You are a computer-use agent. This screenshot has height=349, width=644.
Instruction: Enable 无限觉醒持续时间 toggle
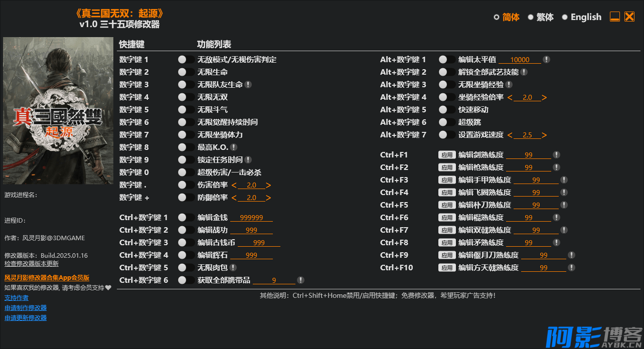[186, 122]
